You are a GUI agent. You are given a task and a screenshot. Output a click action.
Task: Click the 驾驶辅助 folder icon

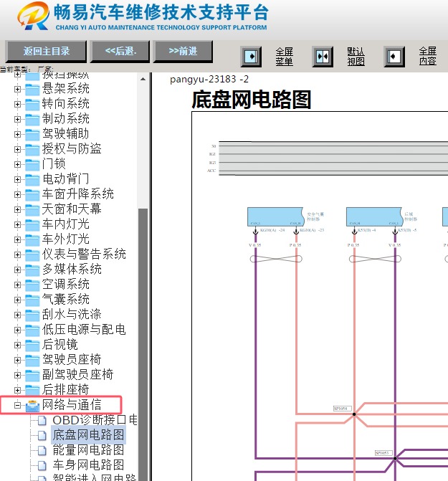pos(32,134)
